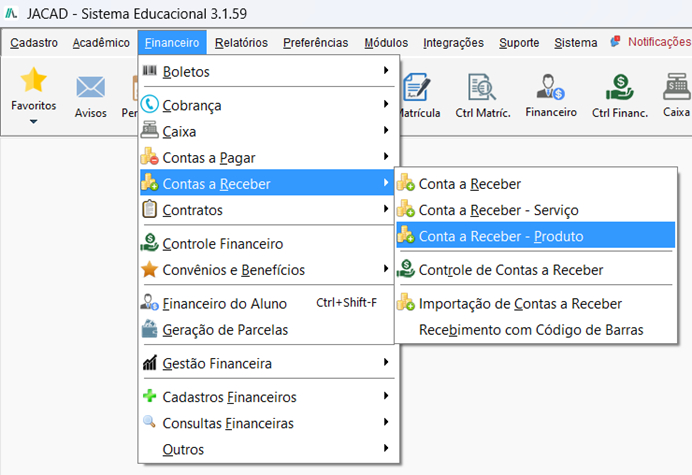Click the Importação de Contas a Receber icon
Screen dimensions: 692x475
coord(406,302)
